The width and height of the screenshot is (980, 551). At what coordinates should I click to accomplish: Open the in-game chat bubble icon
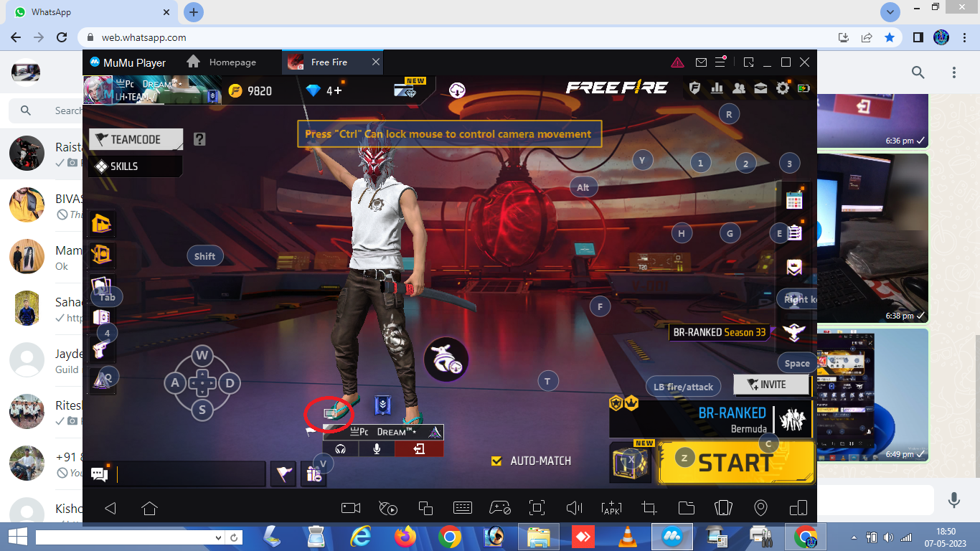tap(100, 474)
